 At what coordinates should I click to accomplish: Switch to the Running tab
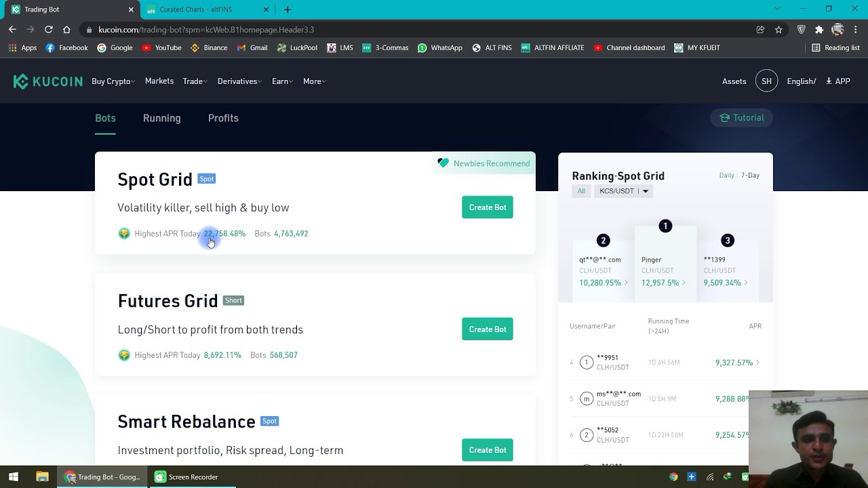[x=161, y=118]
